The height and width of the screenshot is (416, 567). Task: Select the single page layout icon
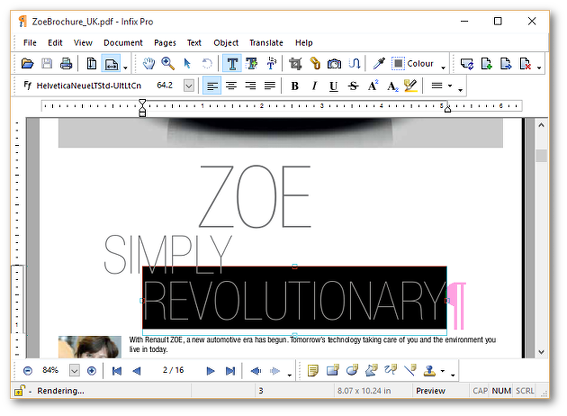(91, 64)
